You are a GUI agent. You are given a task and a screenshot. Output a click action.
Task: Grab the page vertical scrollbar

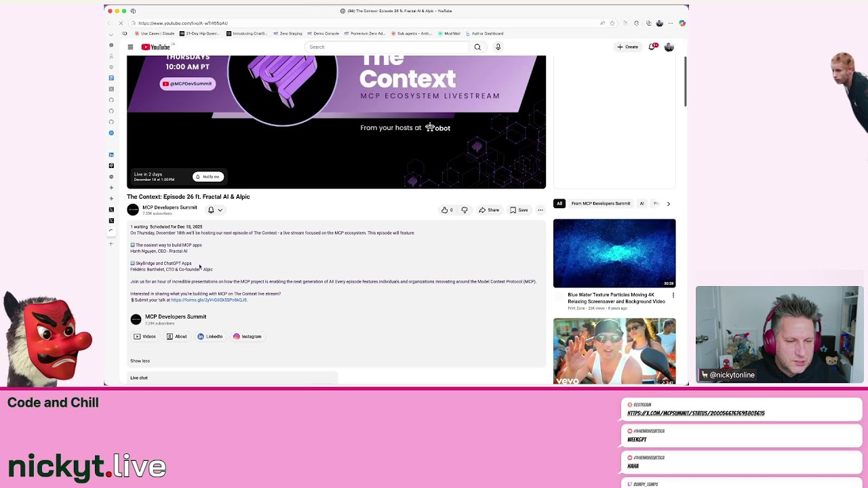[x=685, y=81]
